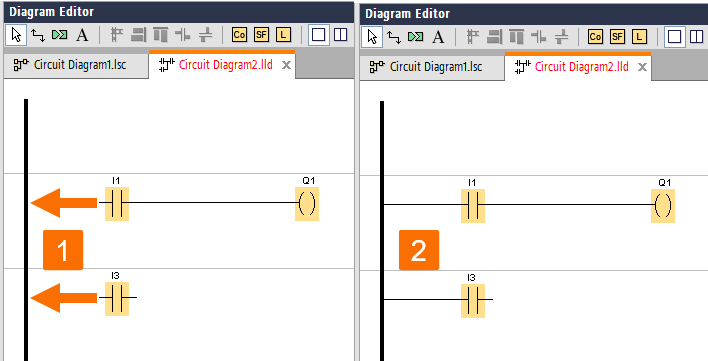Click the 'I1' label in left diagram
The image size is (708, 361).
(x=116, y=180)
